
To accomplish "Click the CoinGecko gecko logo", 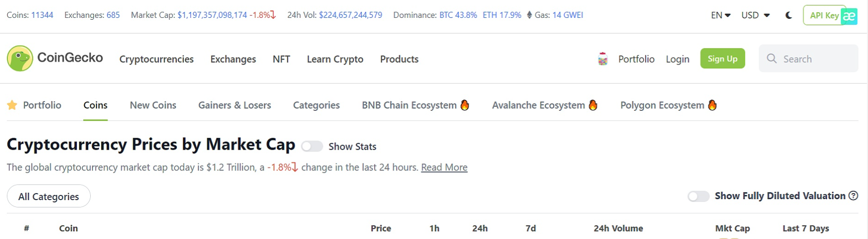I will [x=20, y=58].
